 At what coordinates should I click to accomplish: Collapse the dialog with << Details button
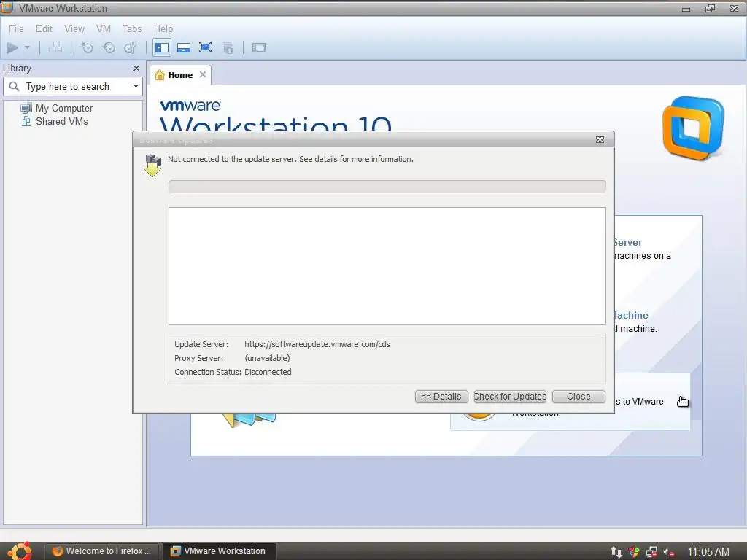tap(441, 397)
